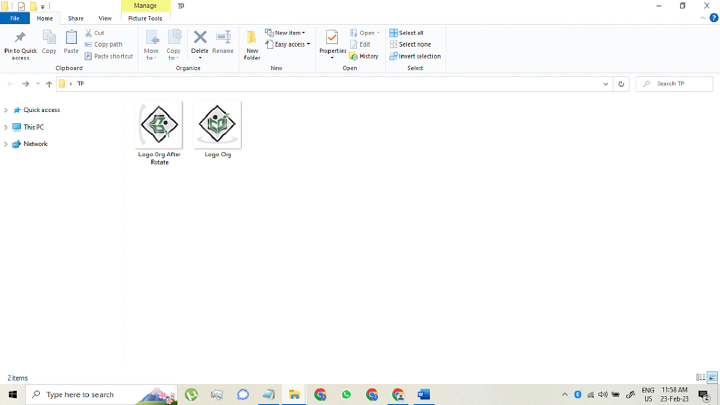
Task: Switch to the View tab
Action: [105, 18]
